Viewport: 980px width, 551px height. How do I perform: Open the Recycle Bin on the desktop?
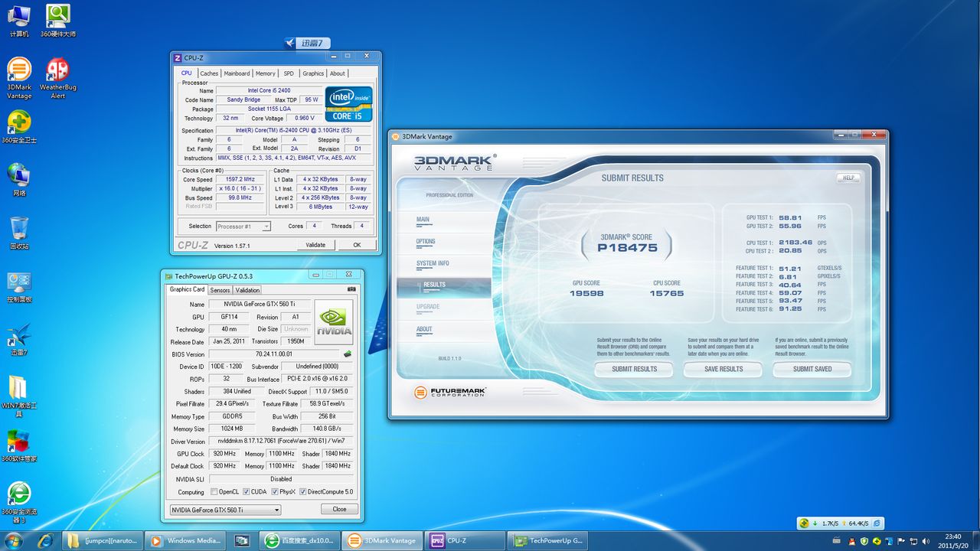(x=19, y=229)
